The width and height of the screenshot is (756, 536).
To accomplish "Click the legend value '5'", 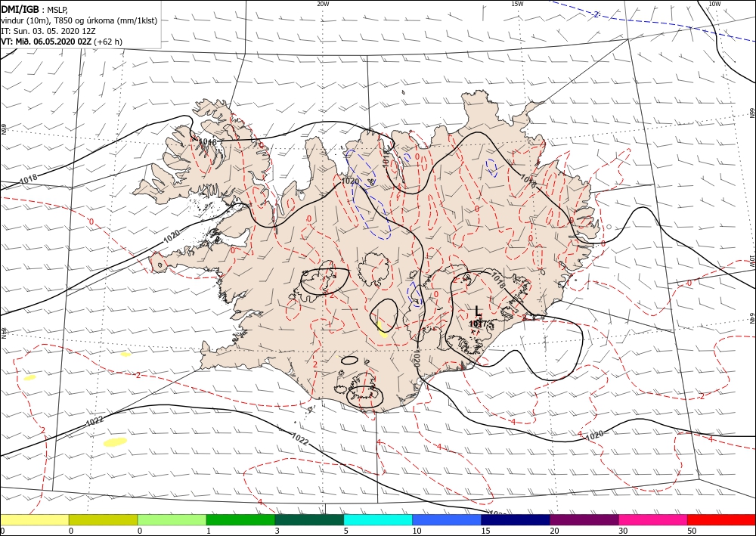I will pos(345,531).
